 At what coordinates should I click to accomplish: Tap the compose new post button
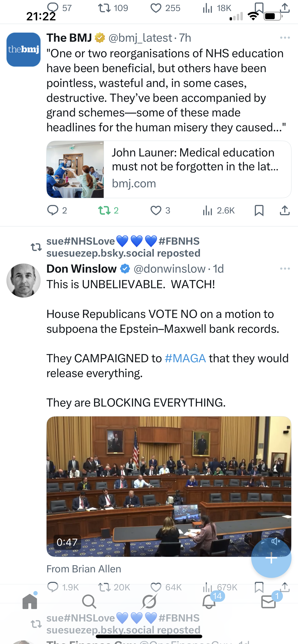pyautogui.click(x=271, y=558)
